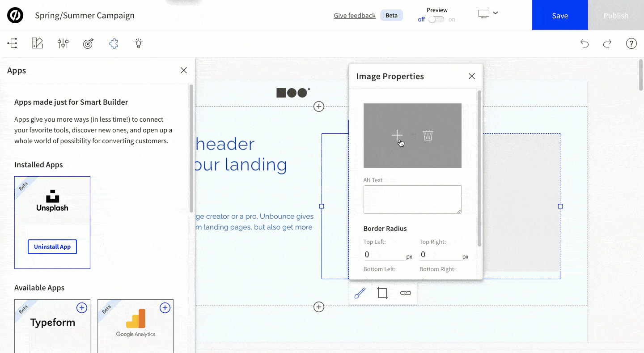This screenshot has width=644, height=353.
Task: Redo the last change
Action: pyautogui.click(x=607, y=43)
